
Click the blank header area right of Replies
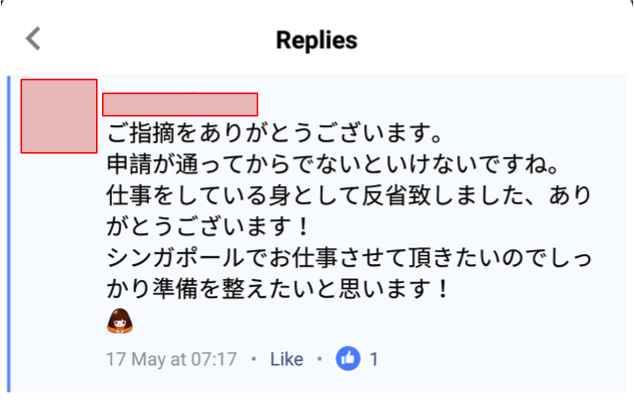pos(500,40)
